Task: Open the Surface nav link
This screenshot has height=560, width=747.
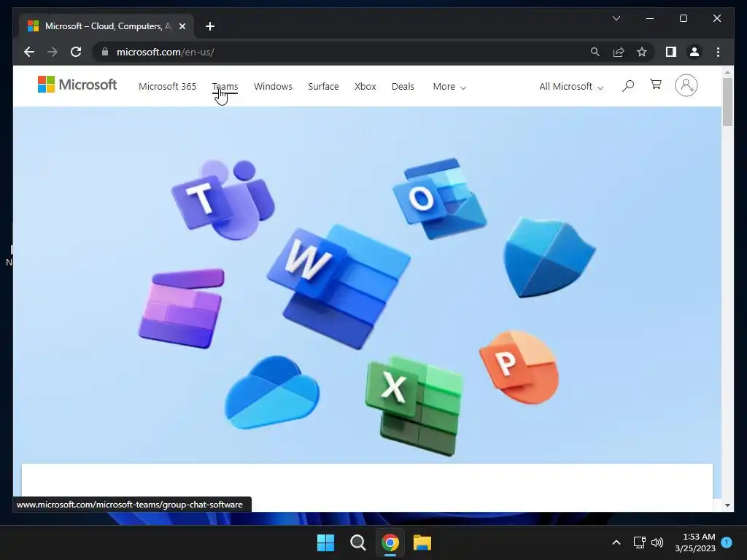Action: click(x=323, y=86)
